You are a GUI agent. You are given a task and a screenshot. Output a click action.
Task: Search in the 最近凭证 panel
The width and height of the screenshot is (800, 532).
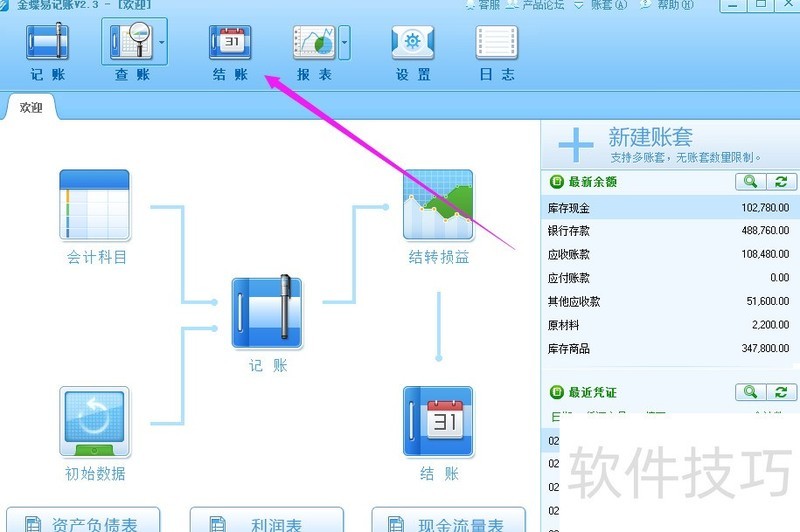(751, 392)
